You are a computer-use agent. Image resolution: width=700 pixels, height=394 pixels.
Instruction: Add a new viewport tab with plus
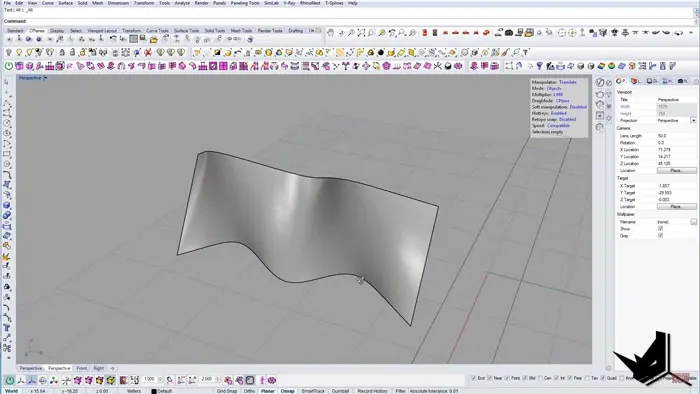112,368
